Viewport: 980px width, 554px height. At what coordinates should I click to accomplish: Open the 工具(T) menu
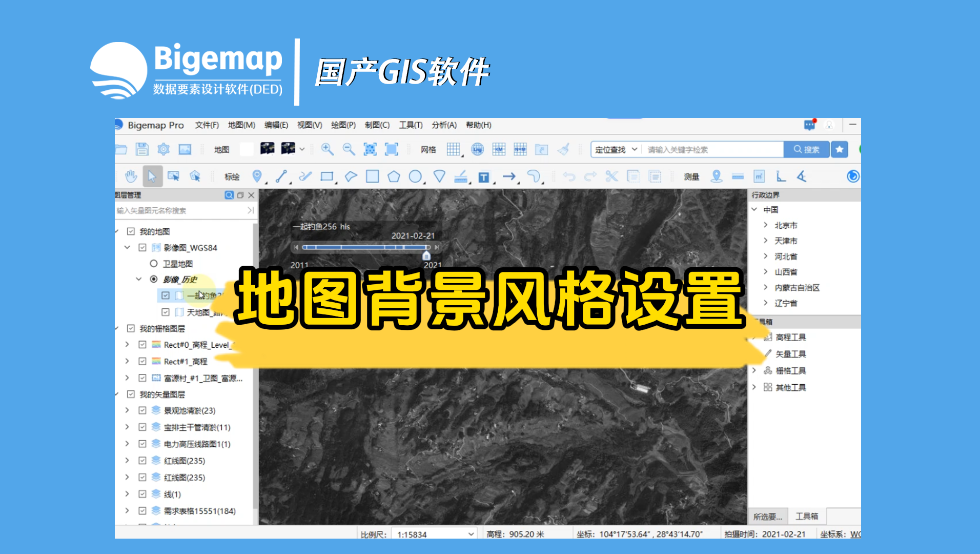[x=411, y=125]
